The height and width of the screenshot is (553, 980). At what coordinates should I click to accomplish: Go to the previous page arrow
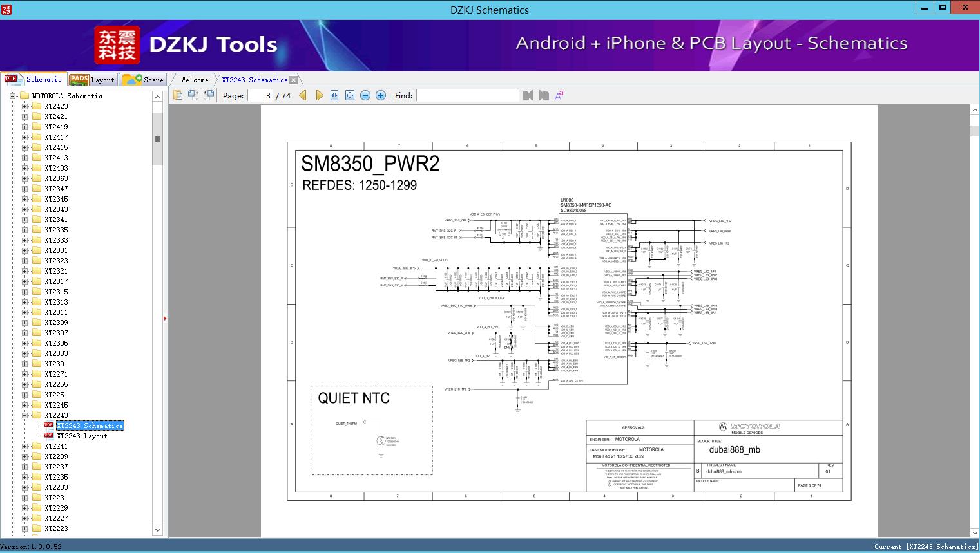[x=303, y=95]
